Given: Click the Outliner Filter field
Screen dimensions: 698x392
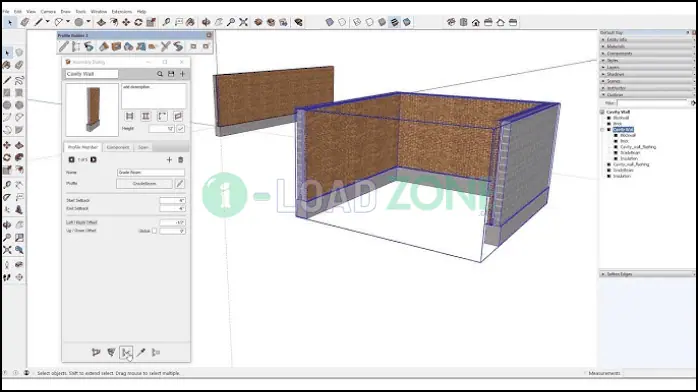Looking at the screenshot, I should (653, 103).
